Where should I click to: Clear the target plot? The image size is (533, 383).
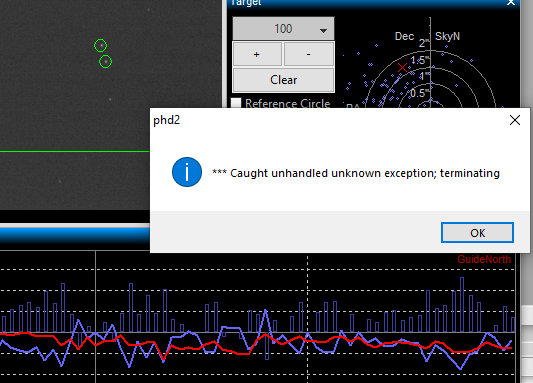pos(283,80)
